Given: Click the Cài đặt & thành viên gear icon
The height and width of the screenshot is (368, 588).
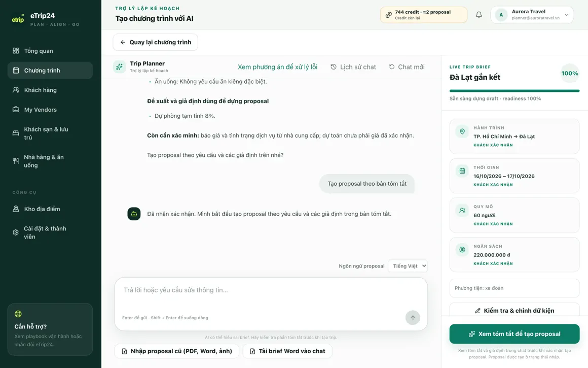Looking at the screenshot, I should (x=16, y=232).
